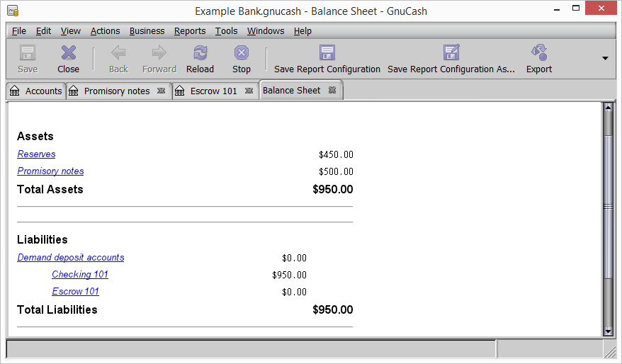Screen dimensions: 622x364
Task: Close the Promisory notes tab
Action: [162, 91]
